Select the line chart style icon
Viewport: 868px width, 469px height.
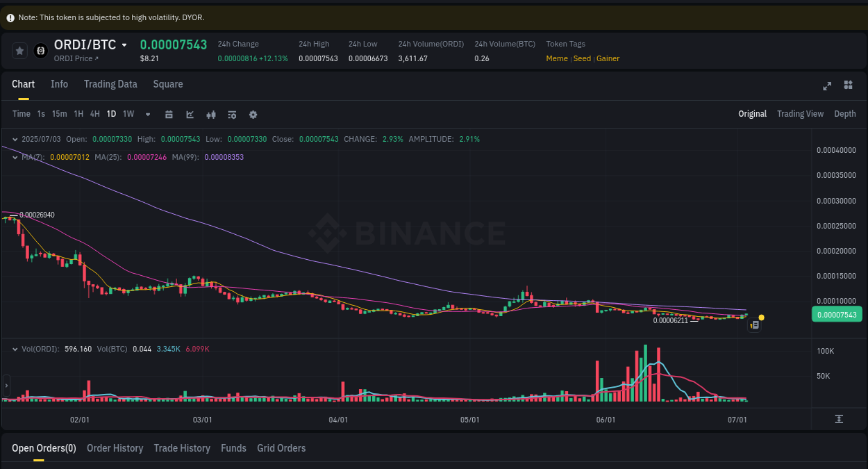point(190,114)
